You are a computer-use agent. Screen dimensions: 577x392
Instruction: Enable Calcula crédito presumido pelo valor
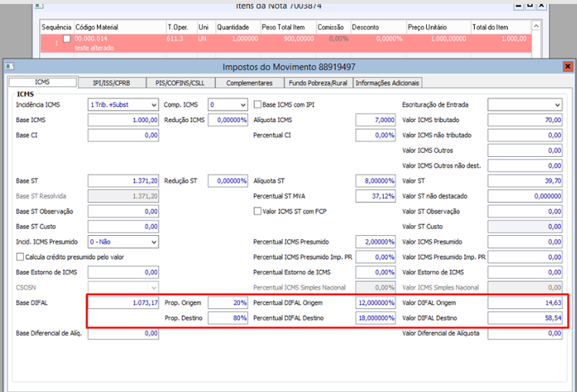20,257
